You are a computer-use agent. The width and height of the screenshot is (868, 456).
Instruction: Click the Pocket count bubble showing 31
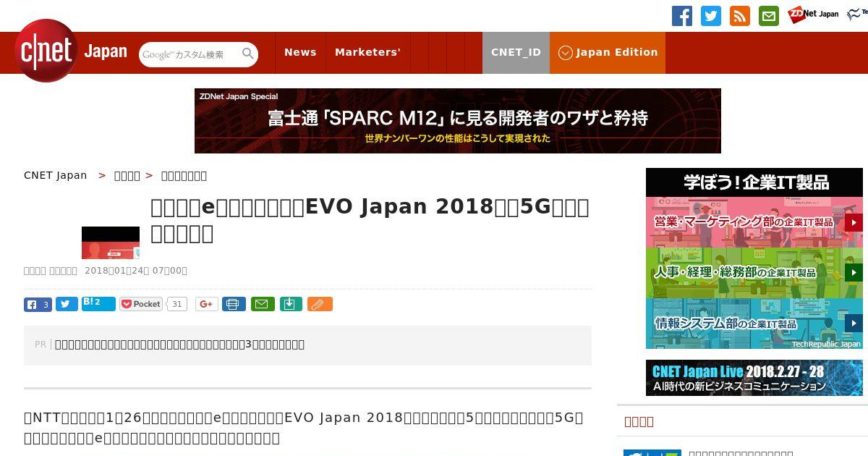point(176,304)
